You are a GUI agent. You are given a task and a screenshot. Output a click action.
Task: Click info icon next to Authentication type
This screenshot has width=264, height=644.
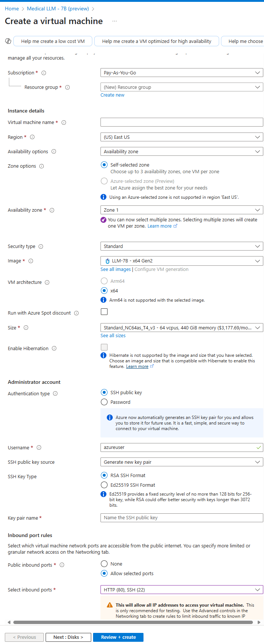(x=55, y=393)
